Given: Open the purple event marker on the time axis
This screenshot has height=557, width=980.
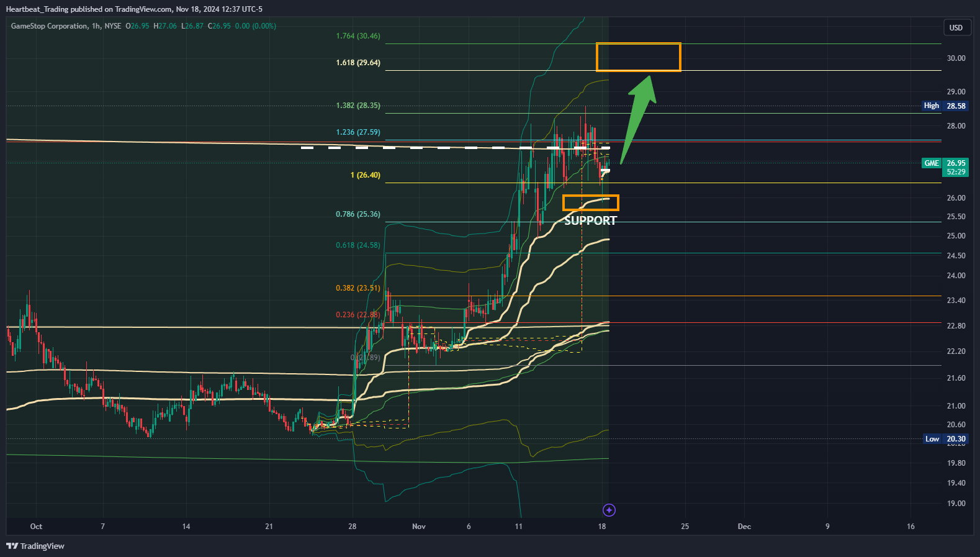Looking at the screenshot, I should click(609, 510).
